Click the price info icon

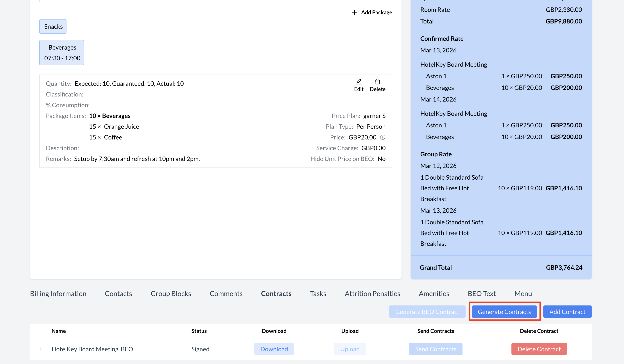382,137
